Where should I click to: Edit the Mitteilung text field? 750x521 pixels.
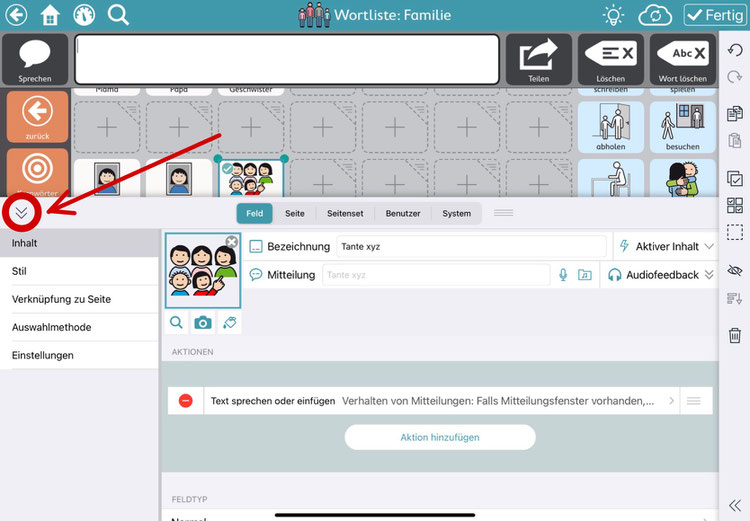[x=436, y=275]
